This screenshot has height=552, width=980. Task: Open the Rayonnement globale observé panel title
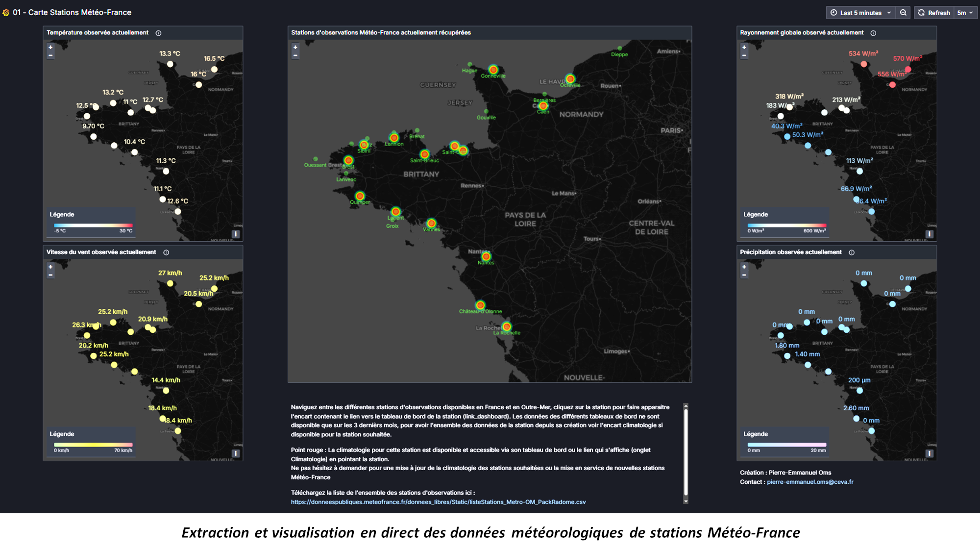pyautogui.click(x=802, y=33)
